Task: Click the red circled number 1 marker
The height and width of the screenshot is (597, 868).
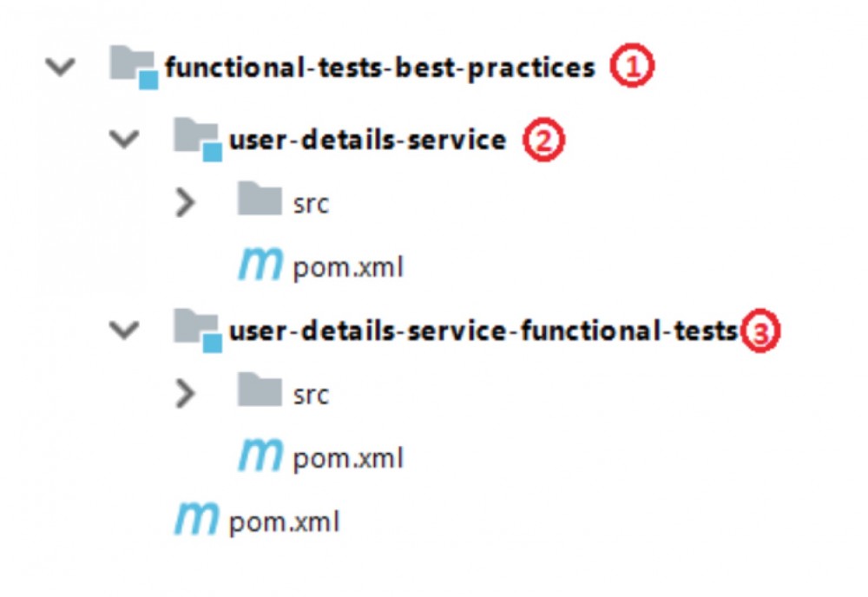Action: 629,69
